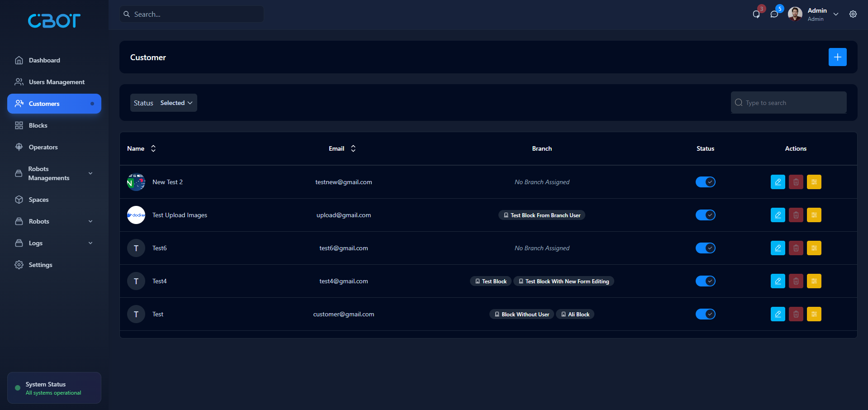This screenshot has height=410, width=868.
Task: Click the Type to search input field
Action: coord(787,103)
